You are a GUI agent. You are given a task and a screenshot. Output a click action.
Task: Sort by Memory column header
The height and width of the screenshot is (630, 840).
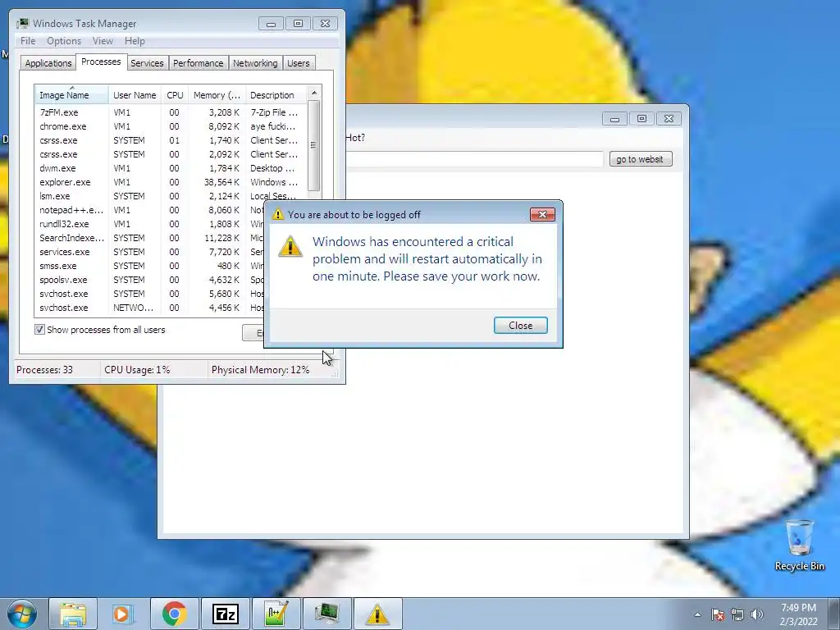pyautogui.click(x=217, y=95)
